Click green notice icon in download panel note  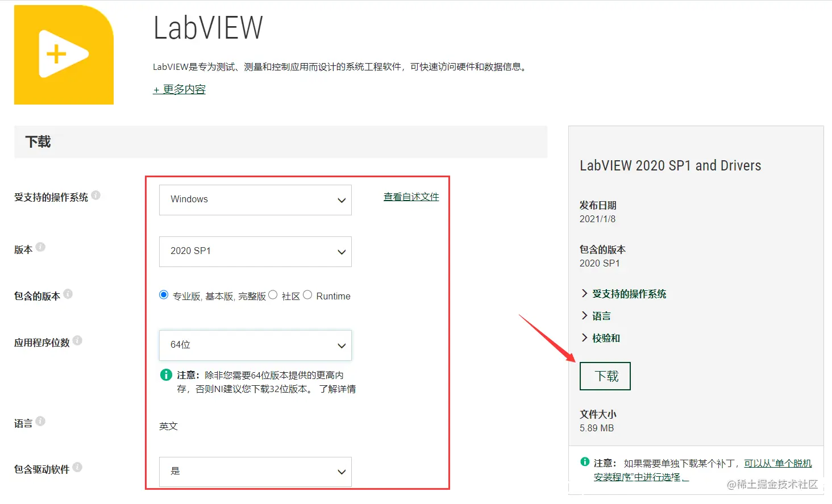585,462
